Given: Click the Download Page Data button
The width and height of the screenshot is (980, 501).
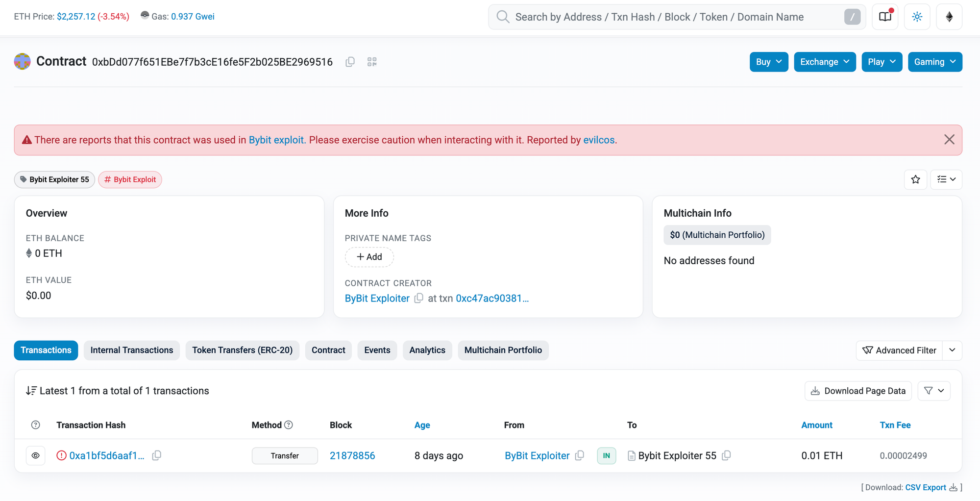Looking at the screenshot, I should coord(858,391).
